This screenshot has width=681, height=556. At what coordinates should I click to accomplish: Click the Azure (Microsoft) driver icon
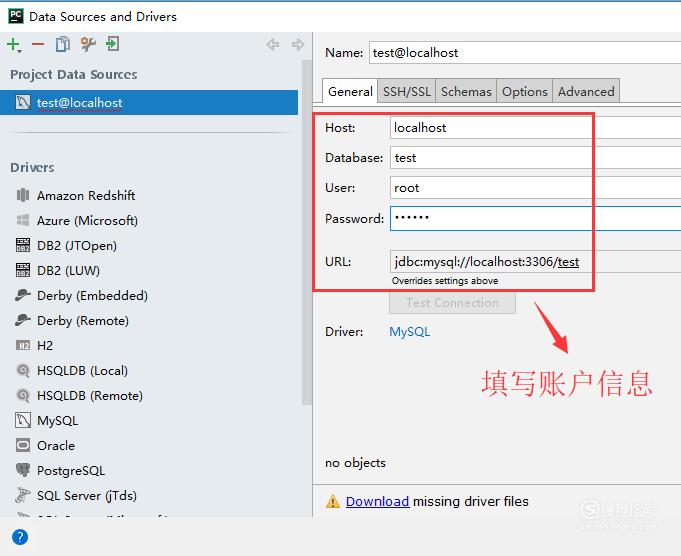[23, 220]
